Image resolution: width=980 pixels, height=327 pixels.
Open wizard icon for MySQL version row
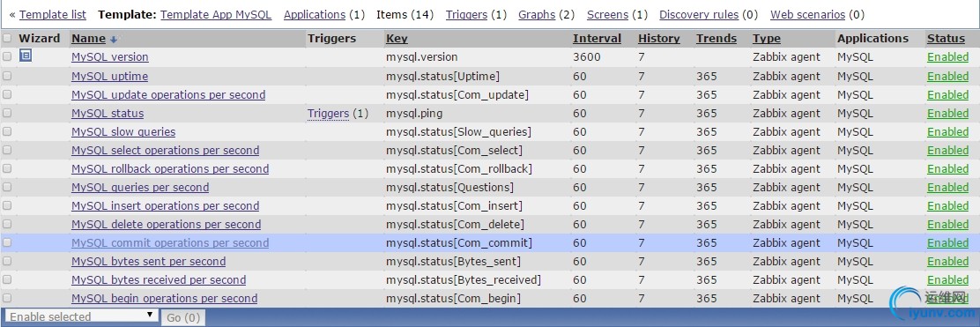coord(25,56)
